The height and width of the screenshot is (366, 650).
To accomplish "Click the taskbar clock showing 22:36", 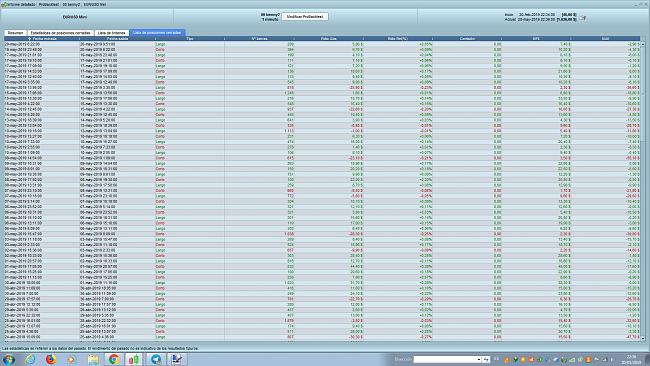I will 631,359.
